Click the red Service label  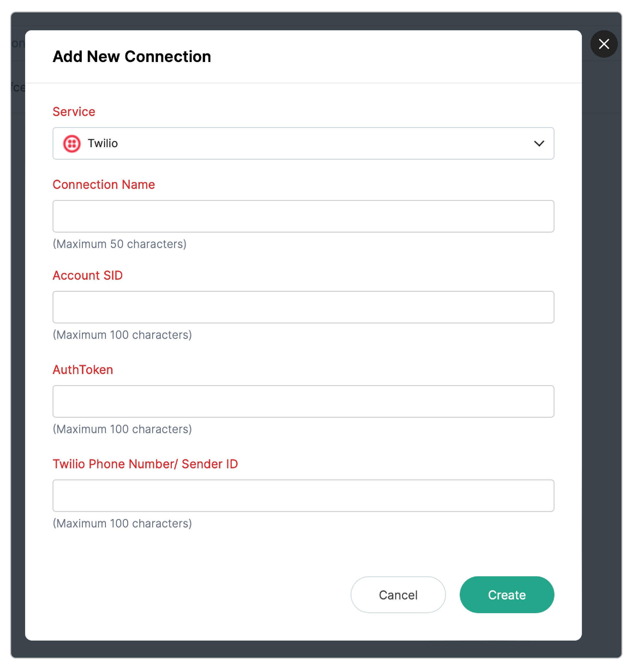(74, 112)
